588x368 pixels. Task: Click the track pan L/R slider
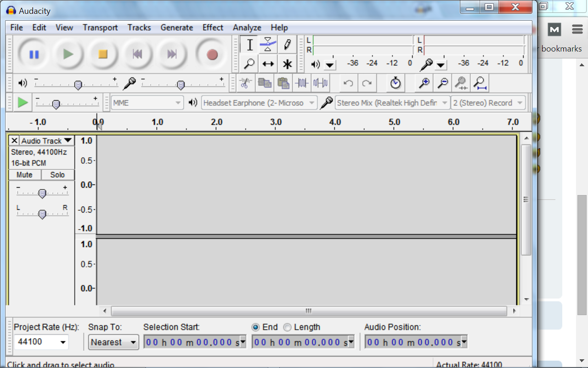tap(42, 212)
